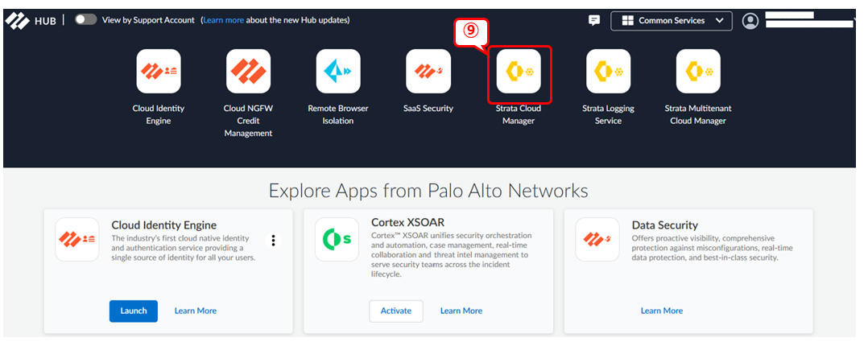The height and width of the screenshot is (346, 868).
Task: Click the feedback chat bubble icon
Action: 594,21
